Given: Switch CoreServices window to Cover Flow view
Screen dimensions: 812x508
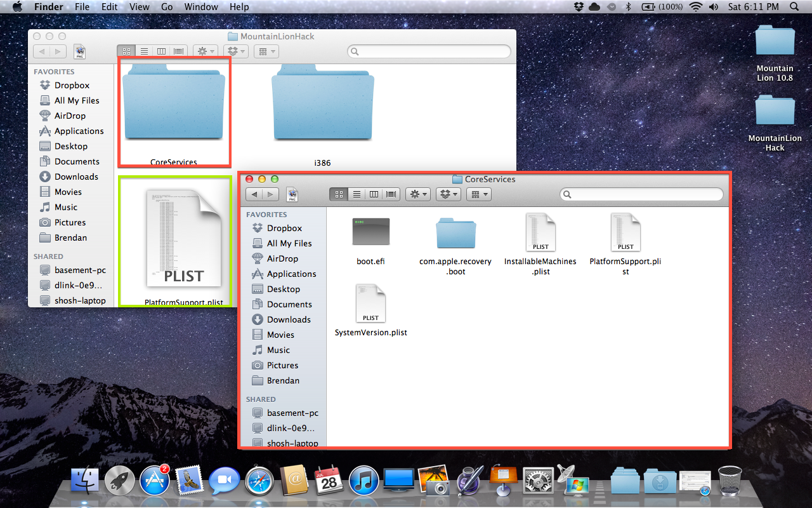Looking at the screenshot, I should click(x=391, y=194).
